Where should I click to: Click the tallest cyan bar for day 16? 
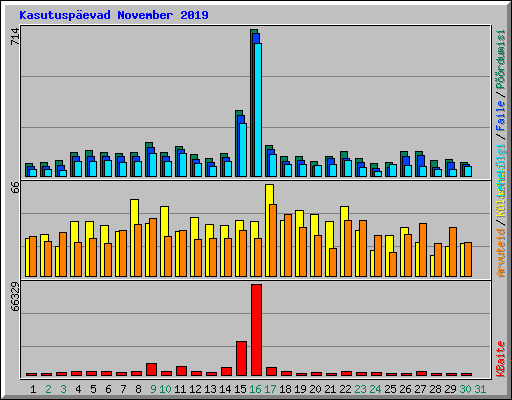pos(258,110)
